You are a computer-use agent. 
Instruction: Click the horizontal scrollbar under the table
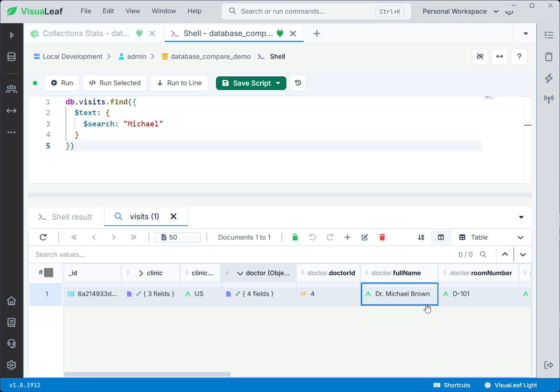click(x=147, y=374)
